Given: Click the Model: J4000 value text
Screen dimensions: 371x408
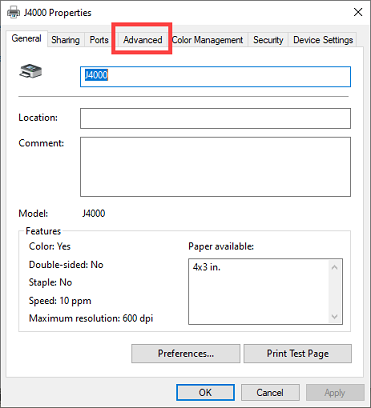Looking at the screenshot, I should click(94, 213).
